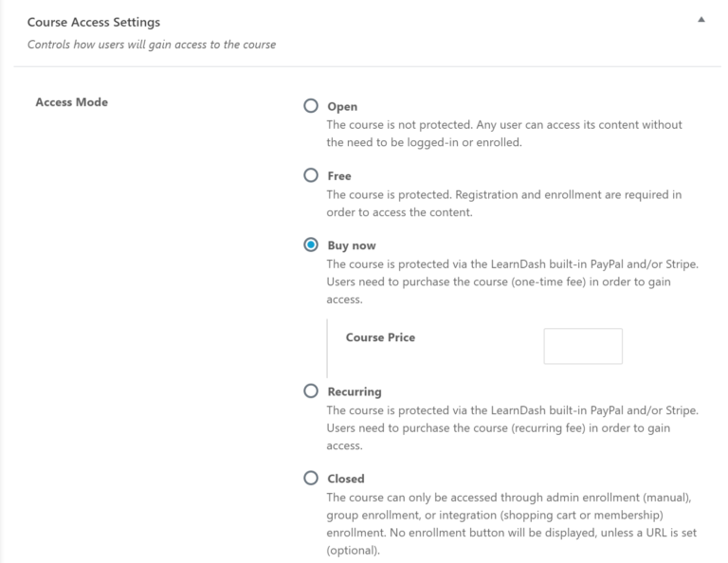
Task: Click the "Buy now" option label text
Action: pos(351,245)
